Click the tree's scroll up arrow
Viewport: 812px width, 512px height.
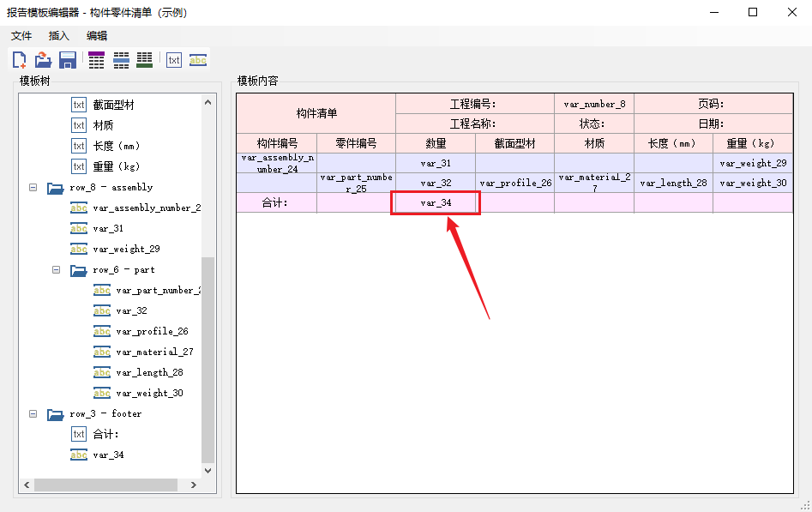pos(208,102)
